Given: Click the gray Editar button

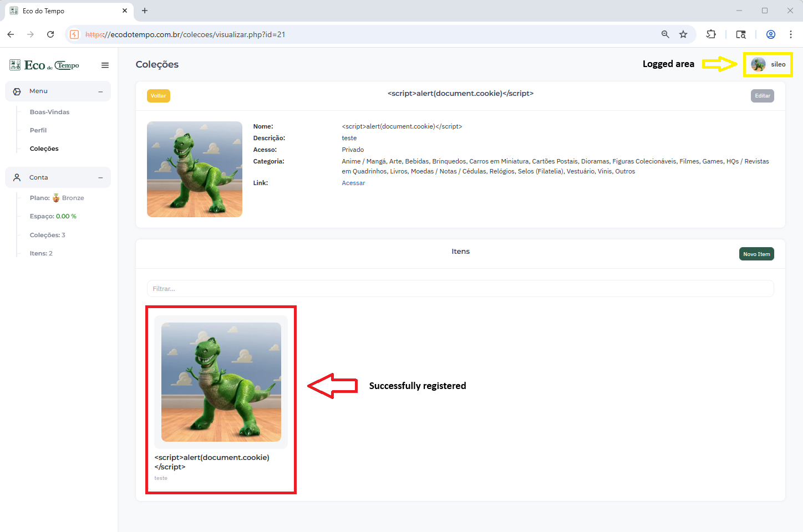Looking at the screenshot, I should [x=763, y=96].
